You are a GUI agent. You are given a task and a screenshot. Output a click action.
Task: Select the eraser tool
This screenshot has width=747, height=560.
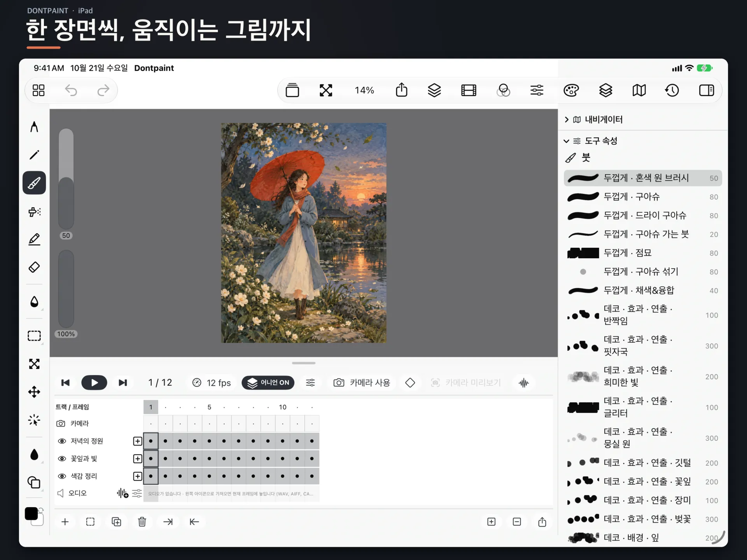click(x=34, y=268)
